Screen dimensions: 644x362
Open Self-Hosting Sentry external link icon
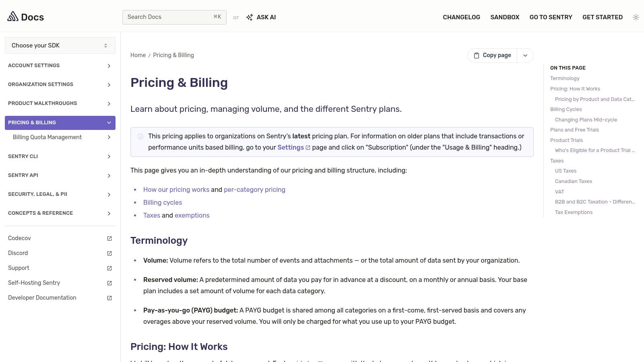(109, 283)
